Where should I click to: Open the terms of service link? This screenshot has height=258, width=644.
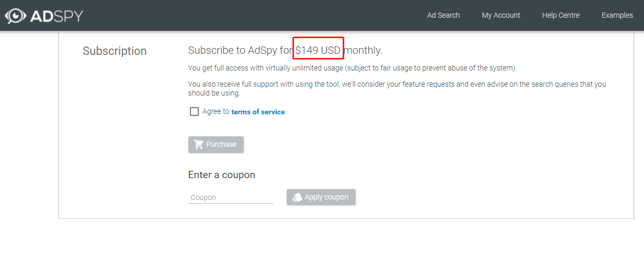[x=258, y=112]
